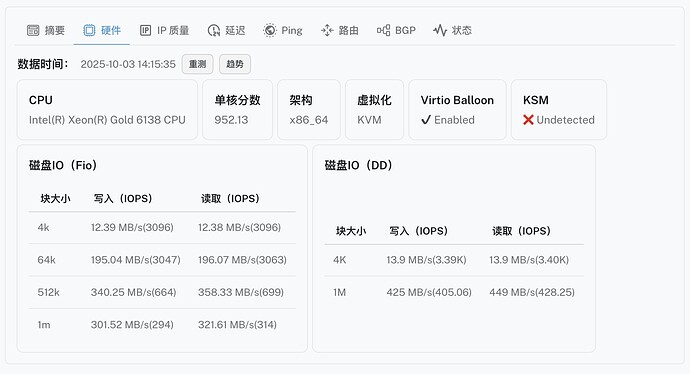Click Fio 4k write 12.39 MB/s(3096)
The width and height of the screenshot is (690, 374).
pos(132,227)
